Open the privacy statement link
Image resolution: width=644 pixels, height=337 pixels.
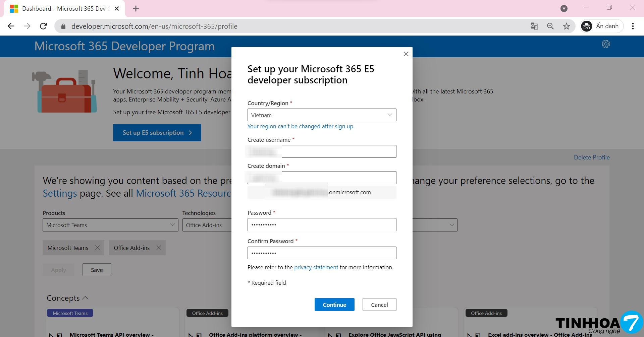[x=316, y=267]
